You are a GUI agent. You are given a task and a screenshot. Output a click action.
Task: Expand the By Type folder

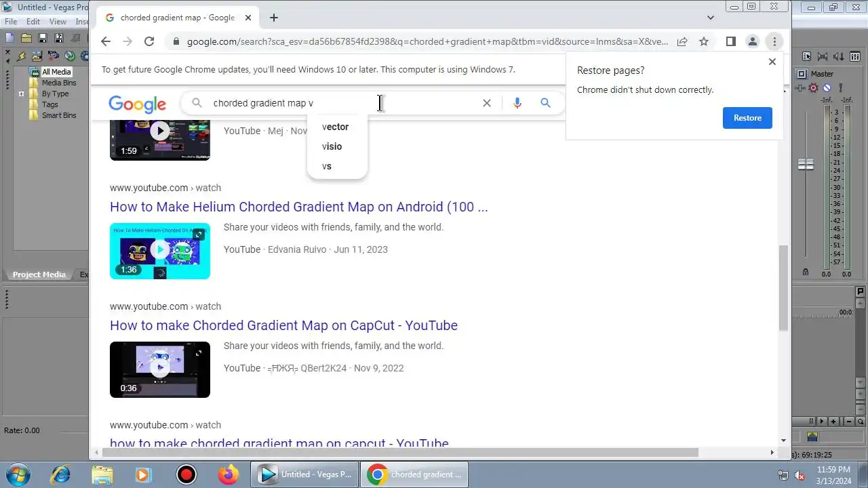tap(21, 94)
